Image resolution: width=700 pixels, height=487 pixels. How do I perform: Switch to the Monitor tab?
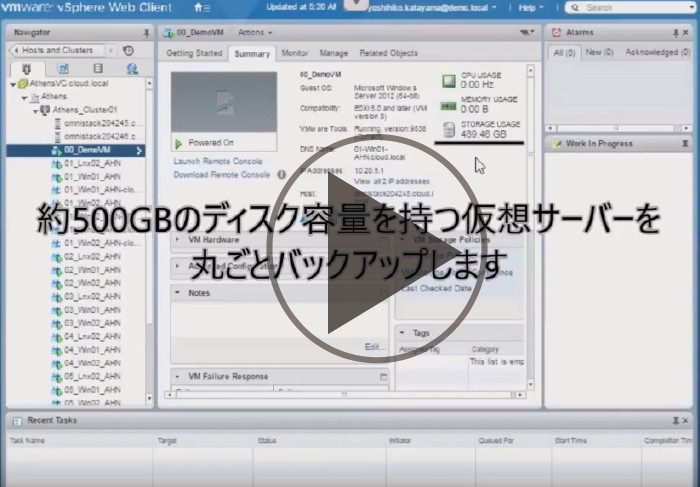pyautogui.click(x=295, y=53)
